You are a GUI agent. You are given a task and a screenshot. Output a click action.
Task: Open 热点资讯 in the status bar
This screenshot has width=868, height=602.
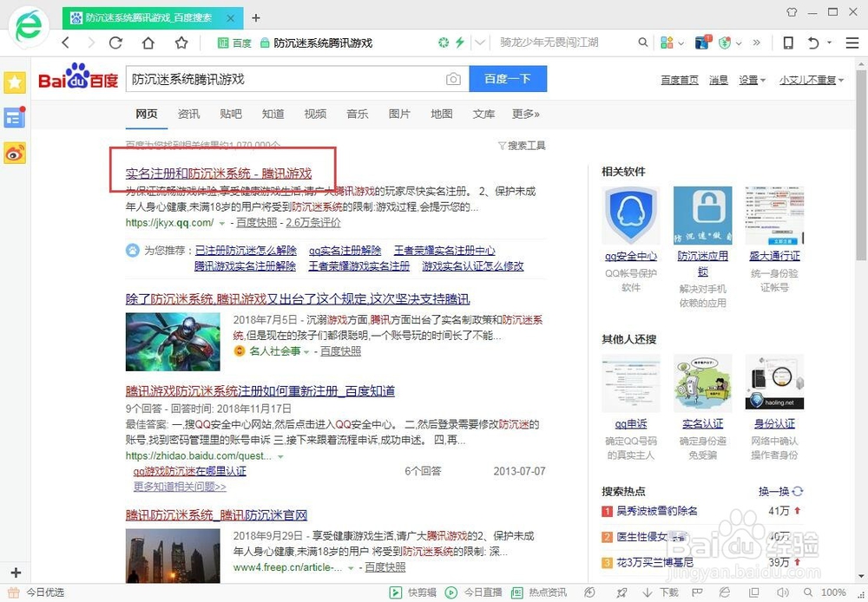point(539,592)
